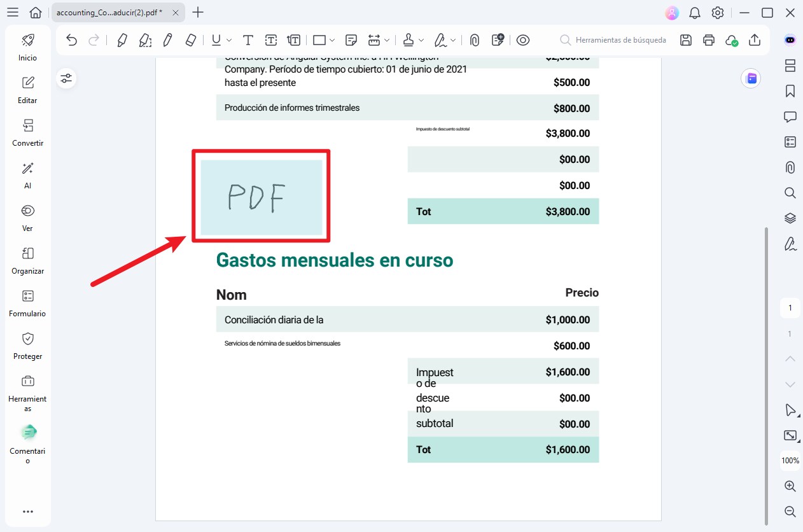The image size is (803, 532).
Task: Select the Eraser tool
Action: [x=190, y=39]
